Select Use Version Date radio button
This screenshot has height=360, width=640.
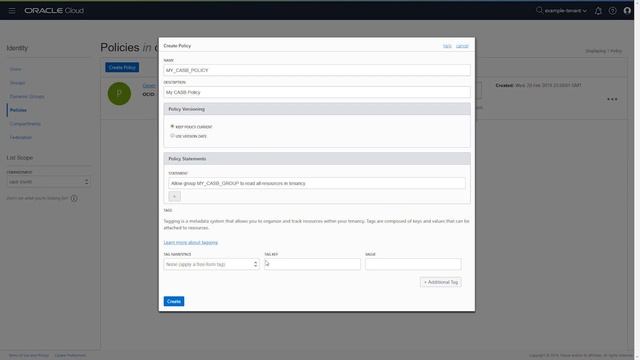tap(172, 136)
